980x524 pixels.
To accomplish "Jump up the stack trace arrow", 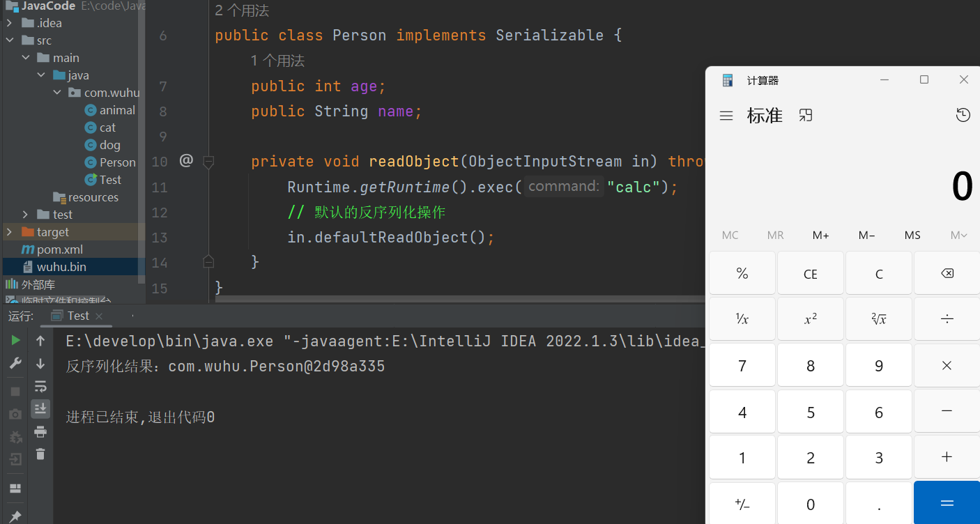I will pyautogui.click(x=40, y=341).
